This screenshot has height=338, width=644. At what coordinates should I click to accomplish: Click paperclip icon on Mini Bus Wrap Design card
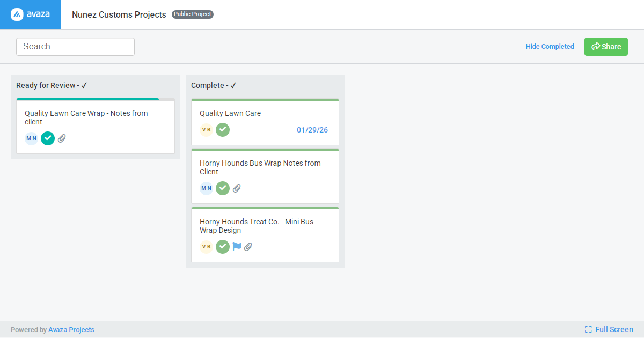tap(248, 247)
